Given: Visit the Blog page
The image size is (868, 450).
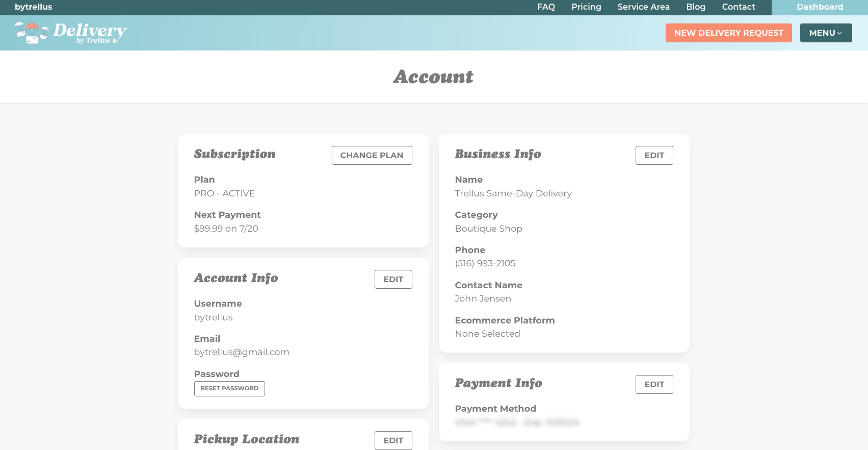Looking at the screenshot, I should pyautogui.click(x=696, y=7).
